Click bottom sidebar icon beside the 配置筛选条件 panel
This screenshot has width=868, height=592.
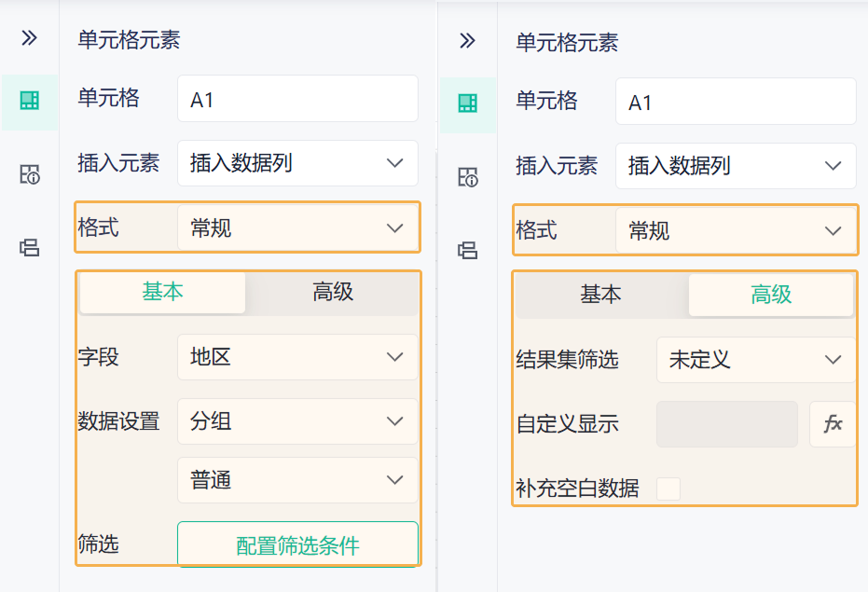[x=30, y=247]
